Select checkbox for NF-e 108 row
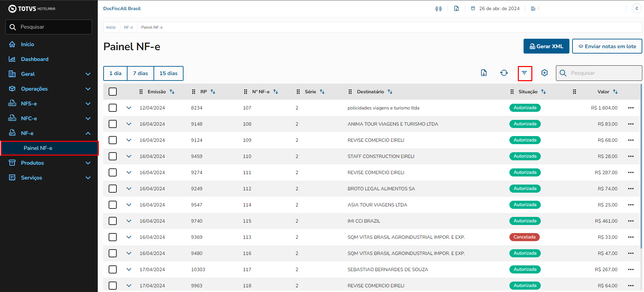 [x=113, y=124]
